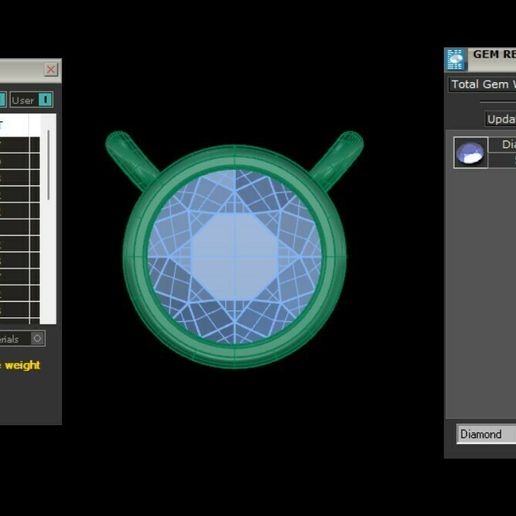Screen dimensions: 516x516
Task: Toggle the Materials radio button
Action: 37,338
